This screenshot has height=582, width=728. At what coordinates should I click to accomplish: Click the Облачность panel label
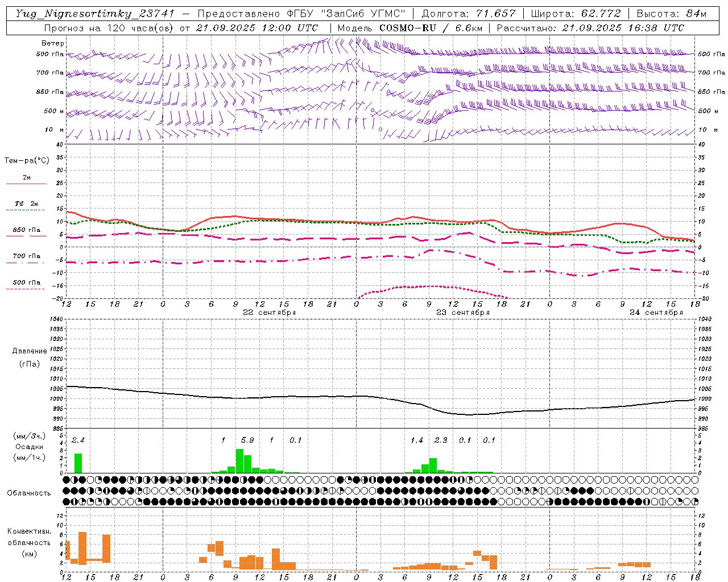click(29, 493)
